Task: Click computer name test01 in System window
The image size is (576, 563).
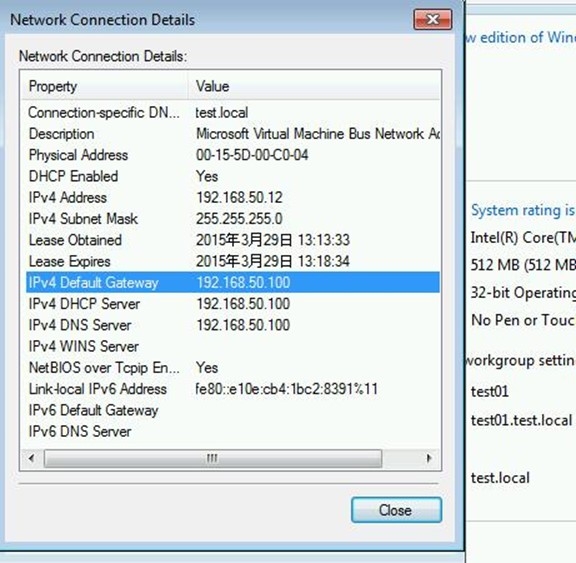Action: coord(490,391)
